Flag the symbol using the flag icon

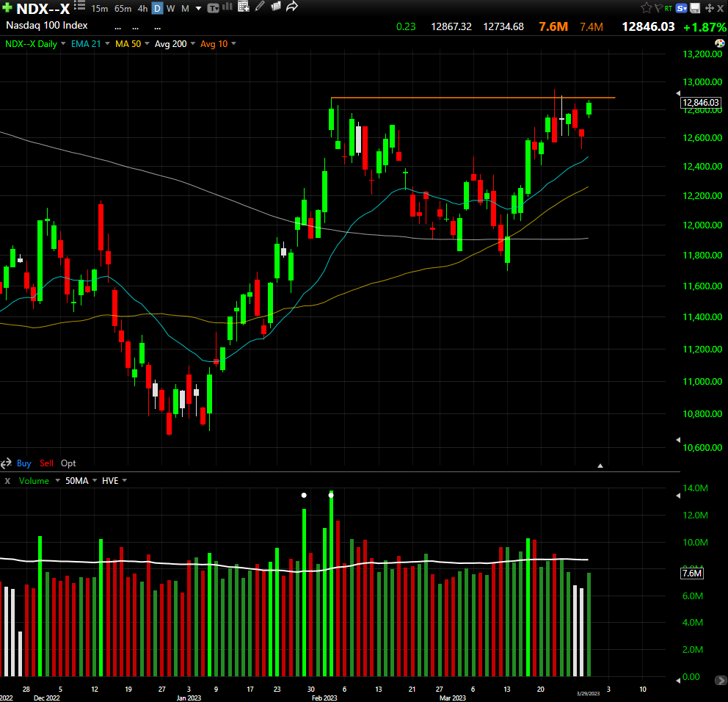pyautogui.click(x=658, y=8)
